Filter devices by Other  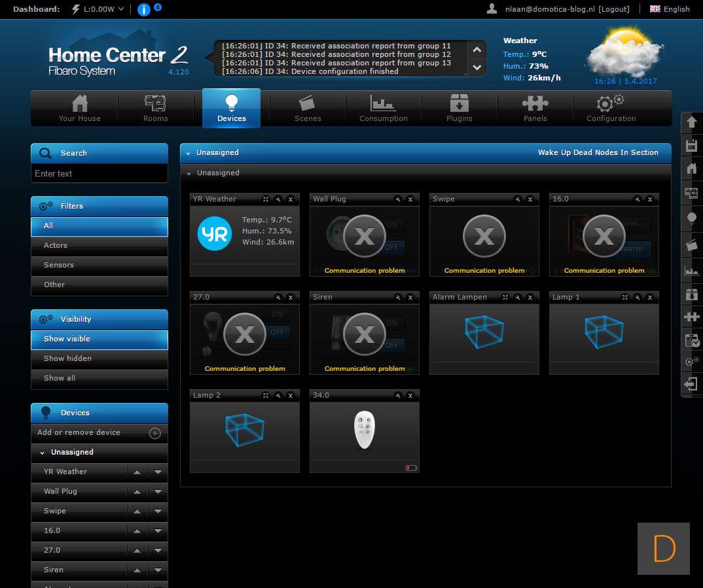click(99, 285)
